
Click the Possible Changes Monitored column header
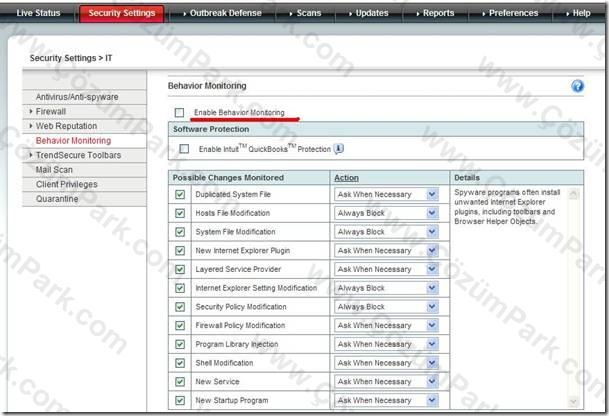(x=228, y=178)
